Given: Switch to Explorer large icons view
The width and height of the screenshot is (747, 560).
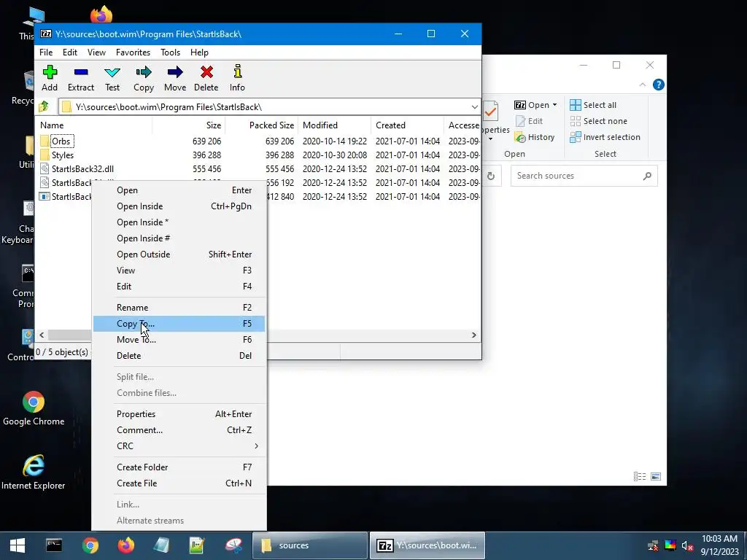Looking at the screenshot, I should [656, 477].
